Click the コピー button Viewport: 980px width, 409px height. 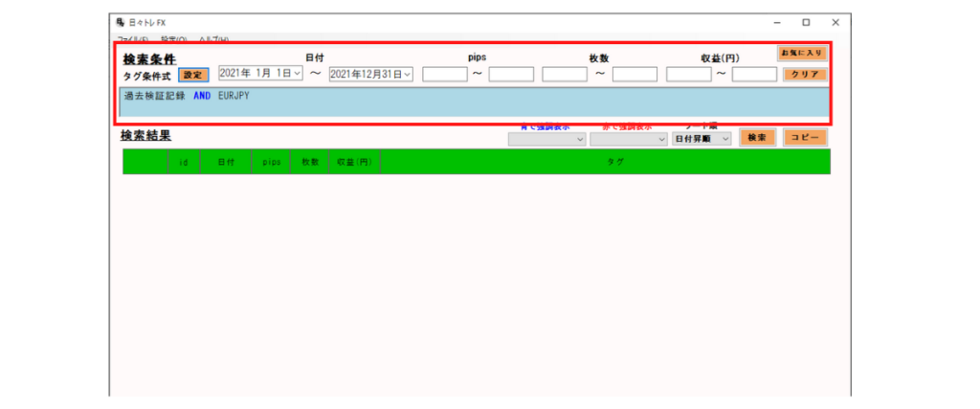pyautogui.click(x=806, y=137)
